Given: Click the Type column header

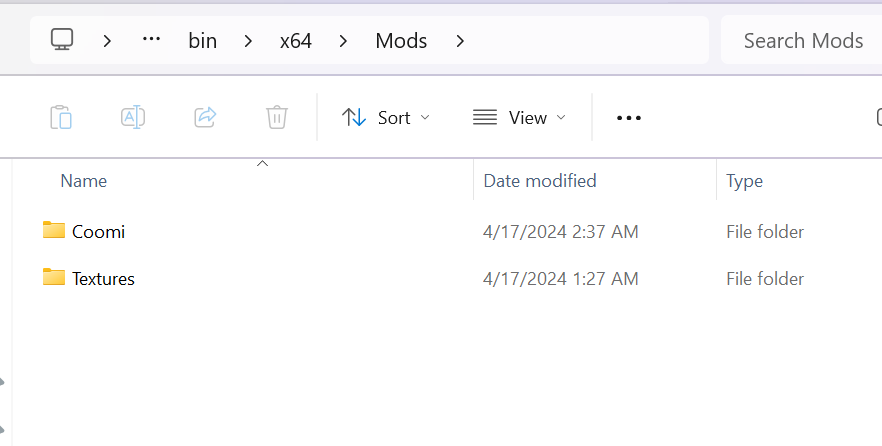Looking at the screenshot, I should 744,181.
